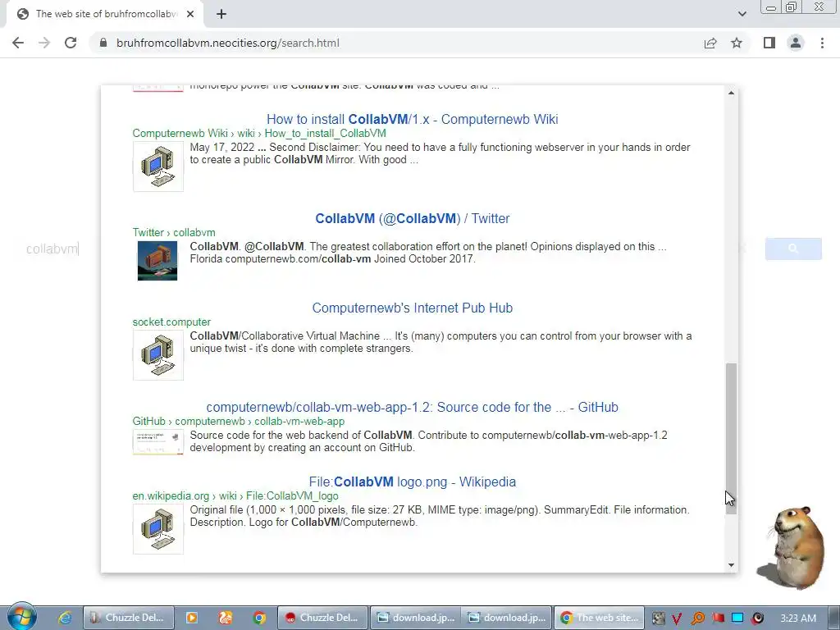This screenshot has width=840, height=630.
Task: Click the orange magnifier tray icon
Action: (x=697, y=619)
